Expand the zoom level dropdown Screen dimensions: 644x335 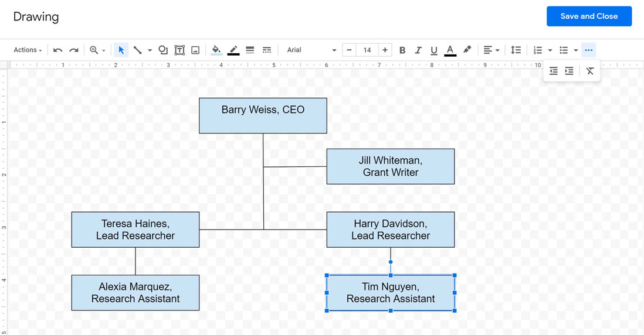pyautogui.click(x=104, y=51)
